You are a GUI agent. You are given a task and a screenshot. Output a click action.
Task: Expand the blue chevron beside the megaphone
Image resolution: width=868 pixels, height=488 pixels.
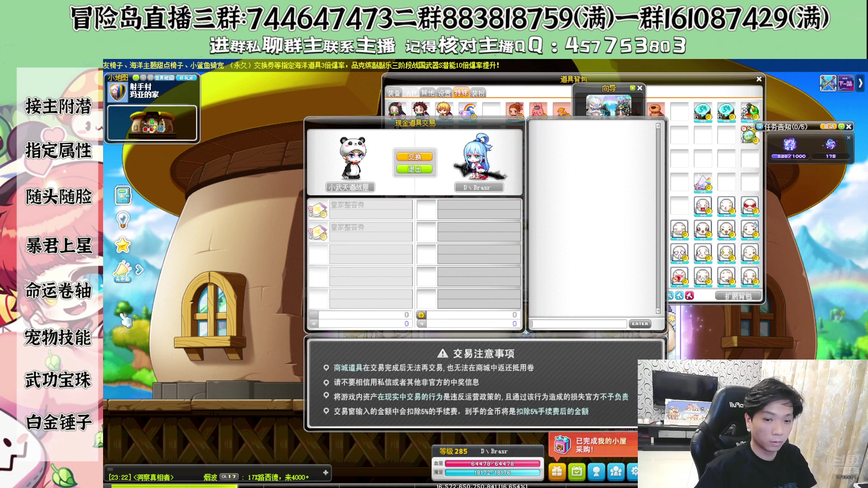tap(139, 270)
